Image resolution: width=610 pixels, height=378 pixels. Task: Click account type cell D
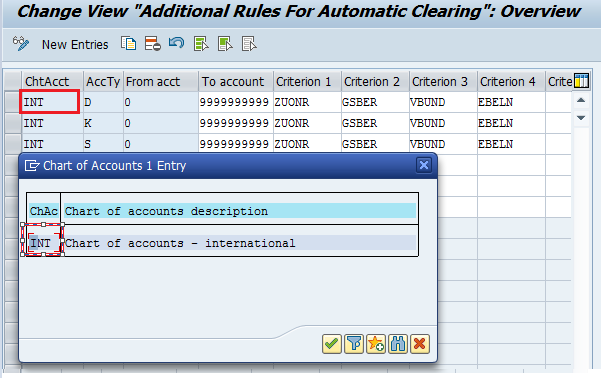tap(103, 102)
